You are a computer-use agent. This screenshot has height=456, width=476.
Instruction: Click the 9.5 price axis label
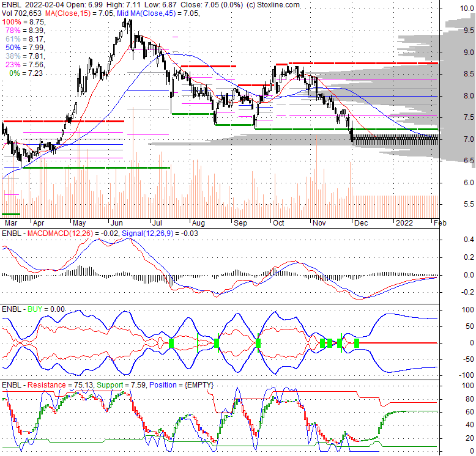(469, 31)
